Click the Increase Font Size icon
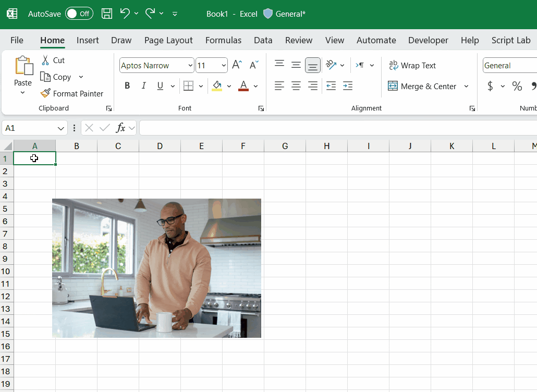 (x=237, y=65)
